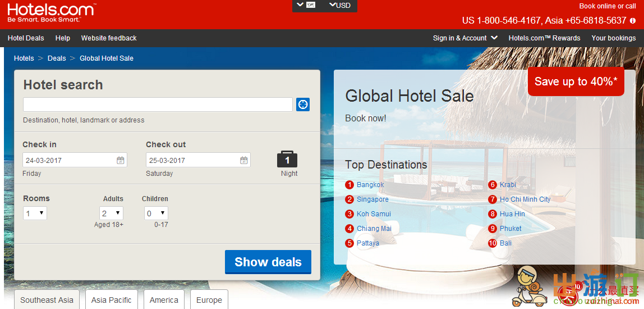The height and width of the screenshot is (309, 644).
Task: Open the Adults dropdown
Action: tap(111, 213)
